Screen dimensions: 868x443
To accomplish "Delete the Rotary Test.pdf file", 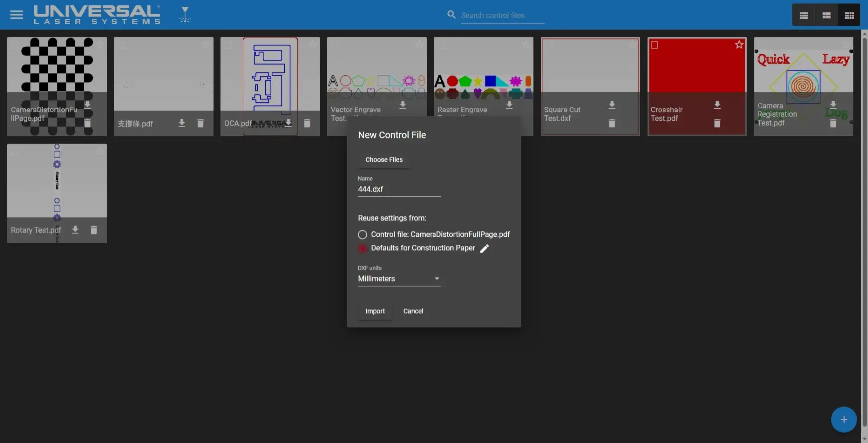I will (x=94, y=230).
